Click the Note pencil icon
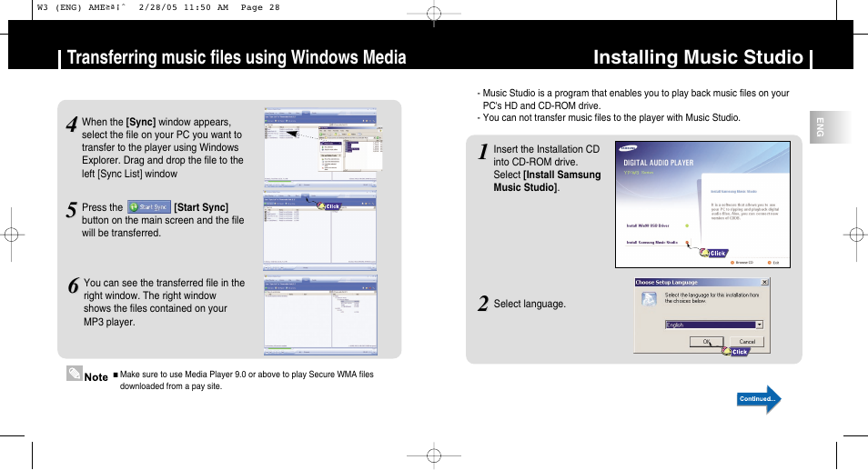The height and width of the screenshot is (470, 868). point(75,374)
